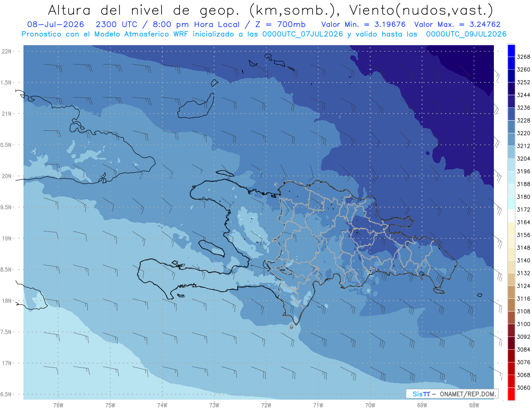This screenshot has width=532, height=411.
Task: Click the colorbar swatch between 3116 and 3108
Action: pos(511,305)
